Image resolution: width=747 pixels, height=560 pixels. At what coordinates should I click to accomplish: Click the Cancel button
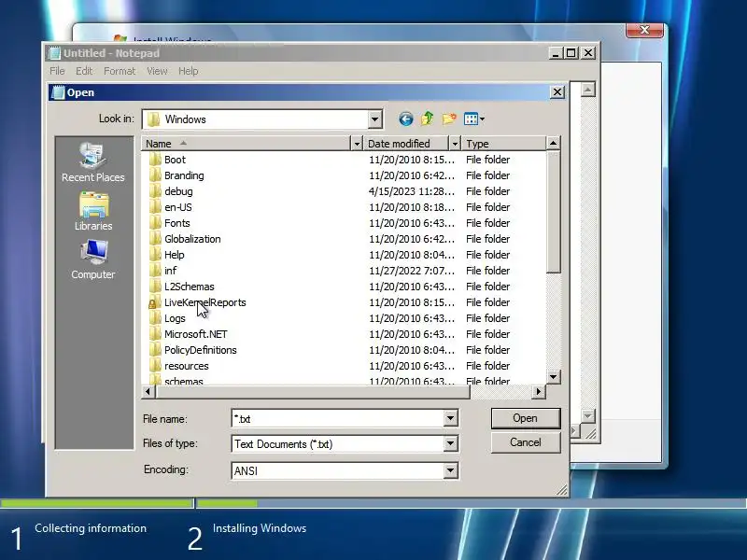click(x=526, y=442)
